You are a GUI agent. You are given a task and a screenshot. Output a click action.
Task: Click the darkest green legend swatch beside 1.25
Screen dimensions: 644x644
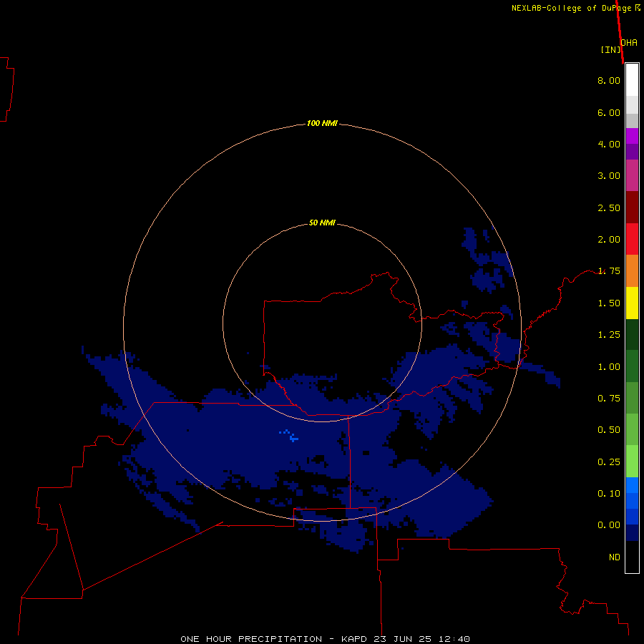click(x=632, y=334)
